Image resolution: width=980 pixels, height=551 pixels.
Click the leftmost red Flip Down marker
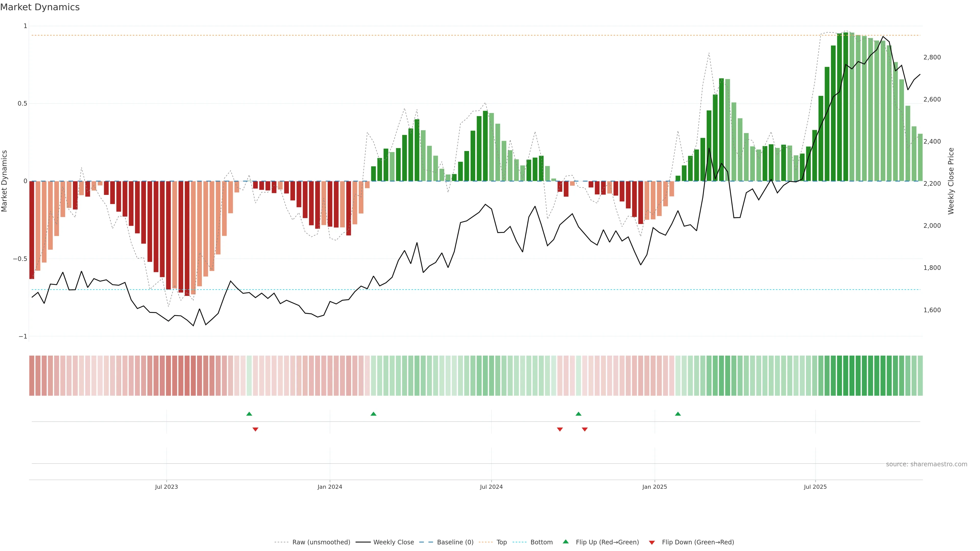click(255, 429)
